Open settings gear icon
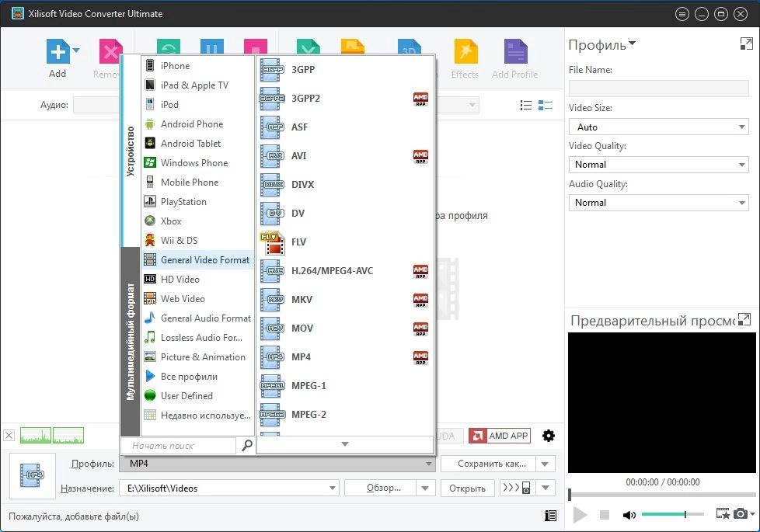Screen dimensions: 760x532 (548, 436)
